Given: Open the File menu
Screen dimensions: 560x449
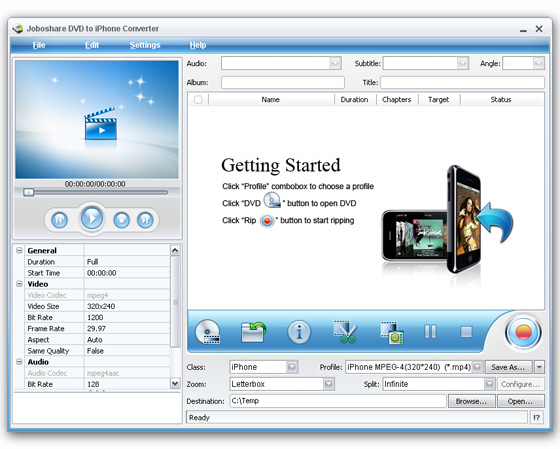Looking at the screenshot, I should tap(39, 45).
